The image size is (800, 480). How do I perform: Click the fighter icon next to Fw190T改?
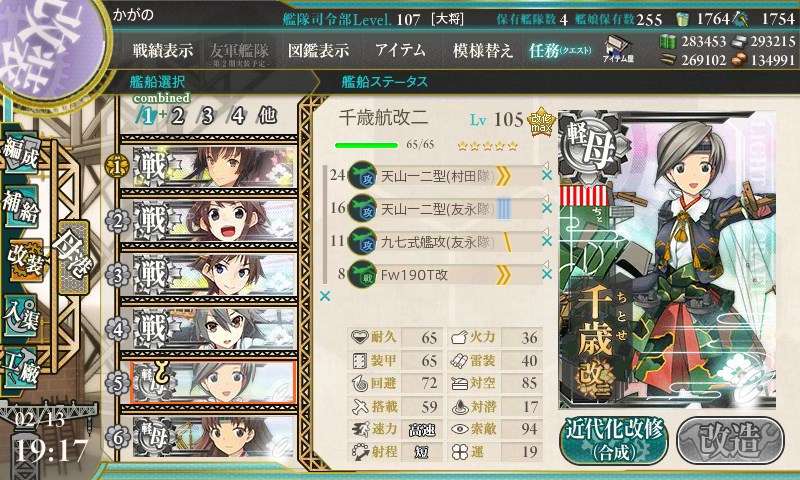click(362, 275)
